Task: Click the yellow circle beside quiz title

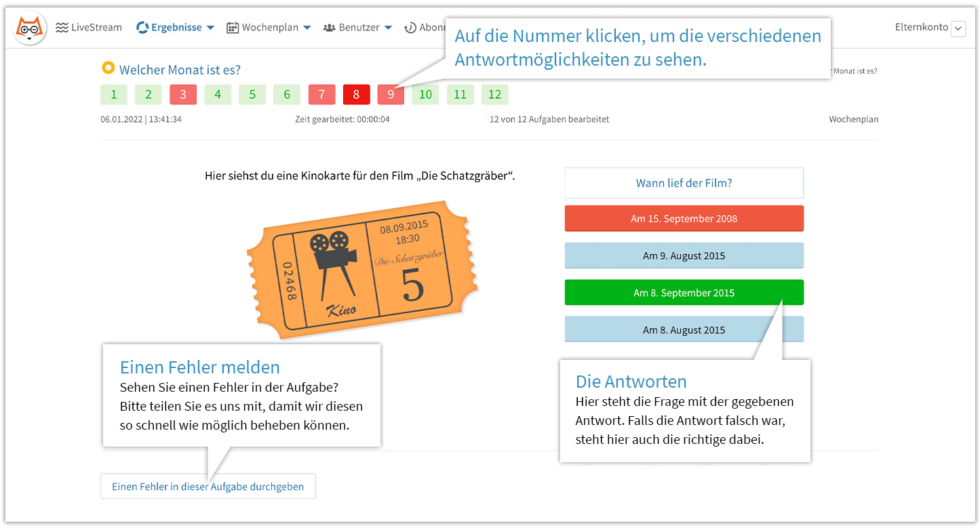Action: [107, 68]
